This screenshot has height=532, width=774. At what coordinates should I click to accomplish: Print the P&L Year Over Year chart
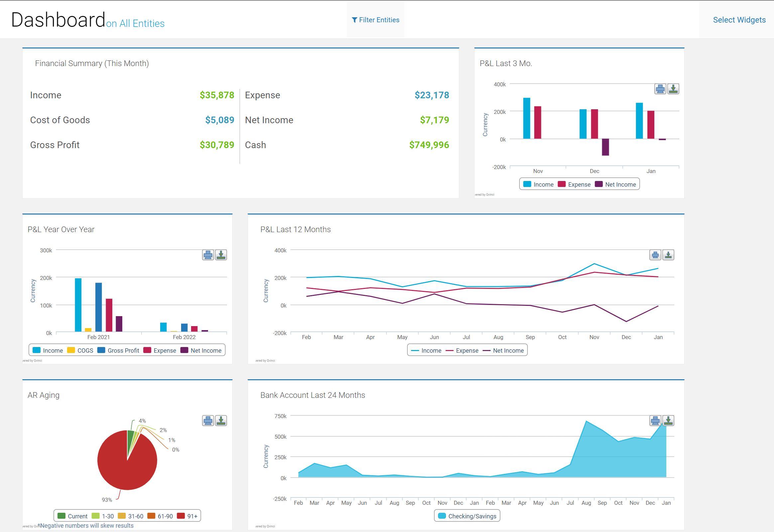208,255
